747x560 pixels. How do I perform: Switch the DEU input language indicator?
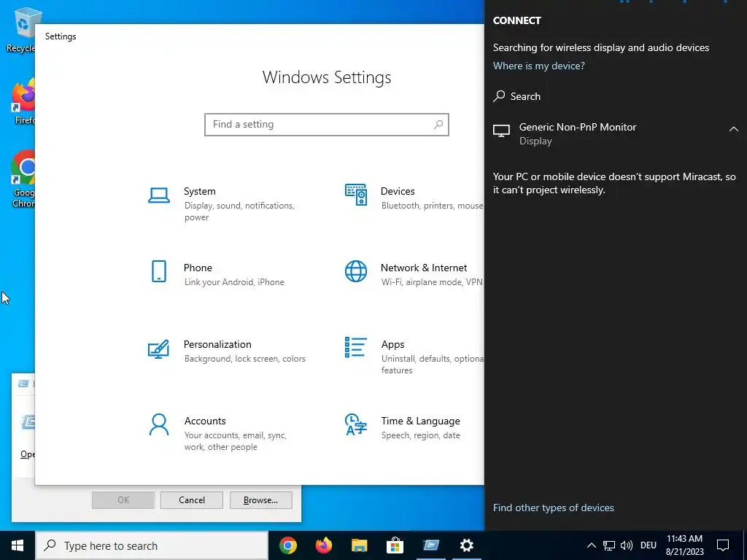click(x=649, y=545)
